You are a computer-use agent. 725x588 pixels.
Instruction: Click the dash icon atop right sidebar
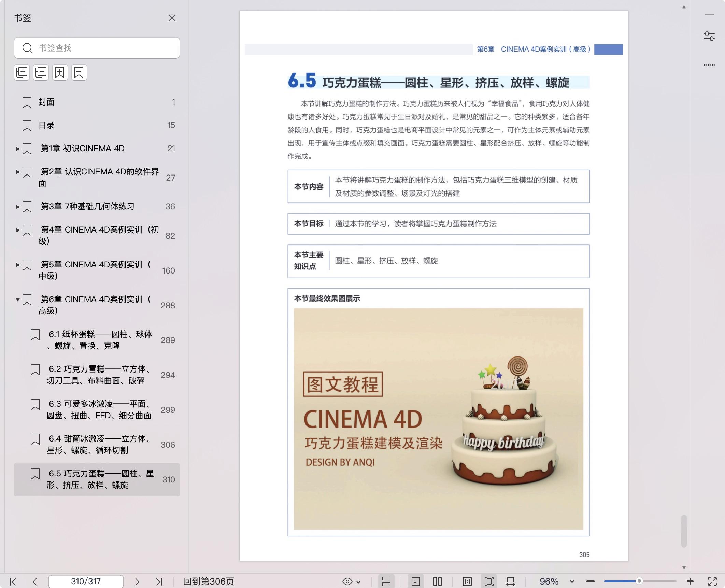[709, 14]
